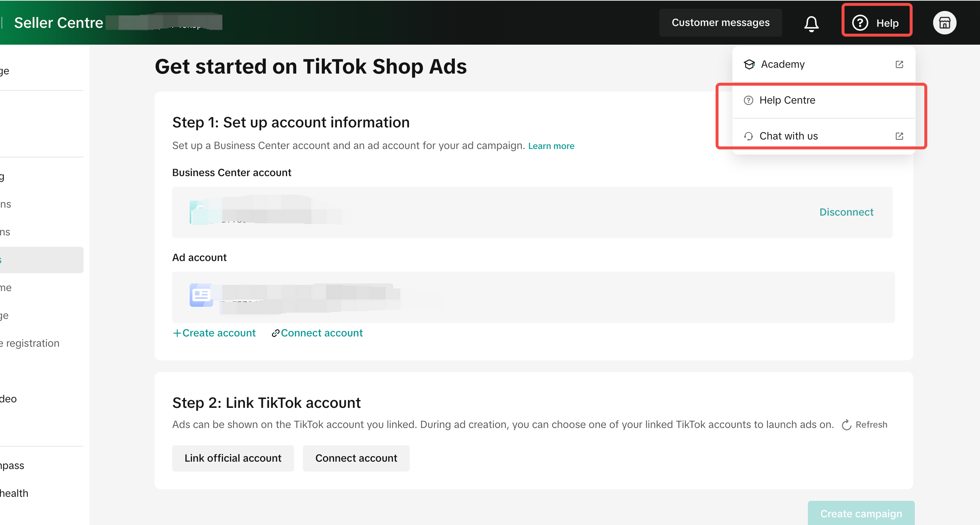
Task: Click the Academy graduation cap icon
Action: coord(749,64)
